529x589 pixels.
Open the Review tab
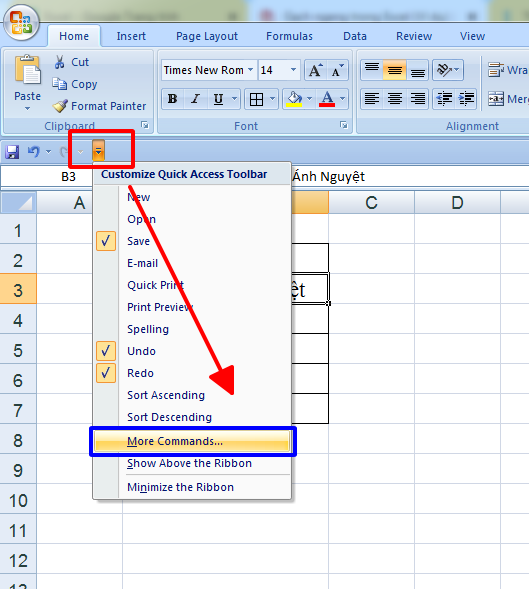click(x=414, y=36)
